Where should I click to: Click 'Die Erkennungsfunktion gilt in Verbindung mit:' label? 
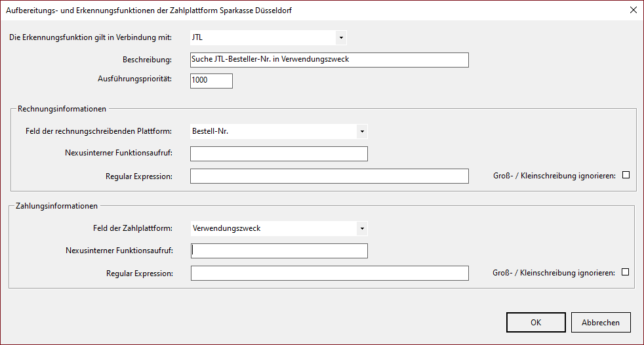coord(91,37)
